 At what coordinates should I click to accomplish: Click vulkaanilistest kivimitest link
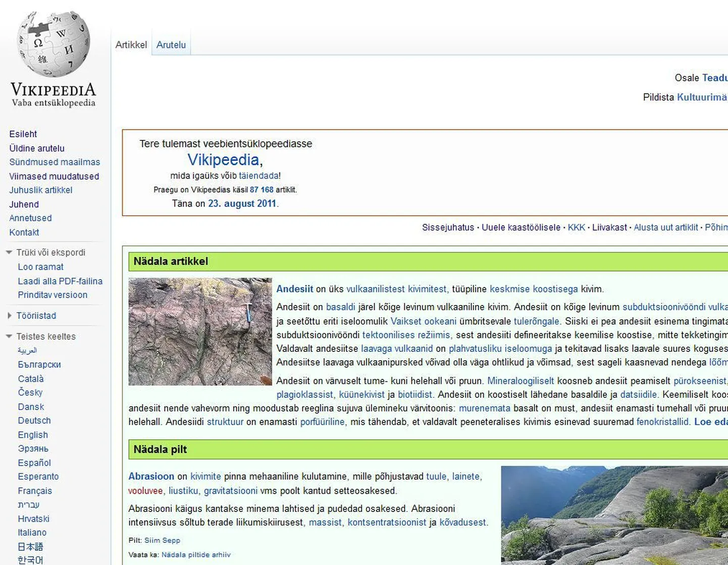[x=397, y=289]
